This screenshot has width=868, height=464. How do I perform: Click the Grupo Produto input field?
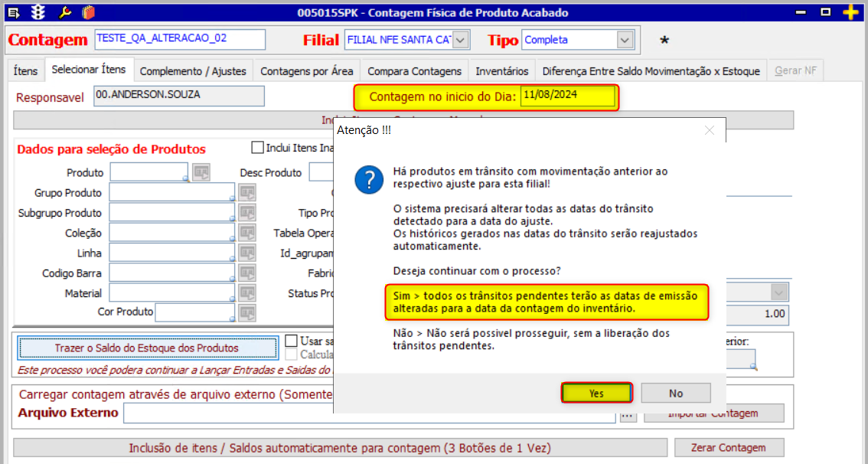point(172,193)
